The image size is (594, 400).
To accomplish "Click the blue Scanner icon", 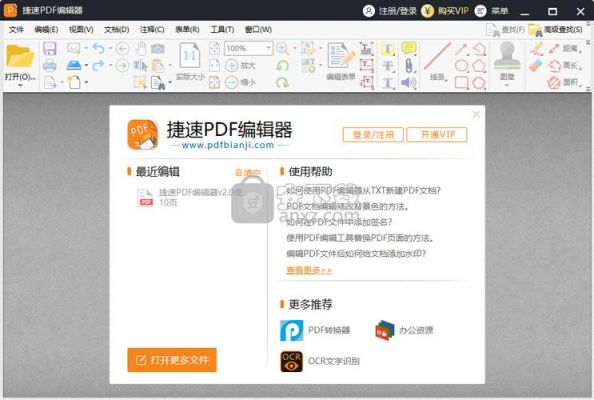I will tap(74, 65).
